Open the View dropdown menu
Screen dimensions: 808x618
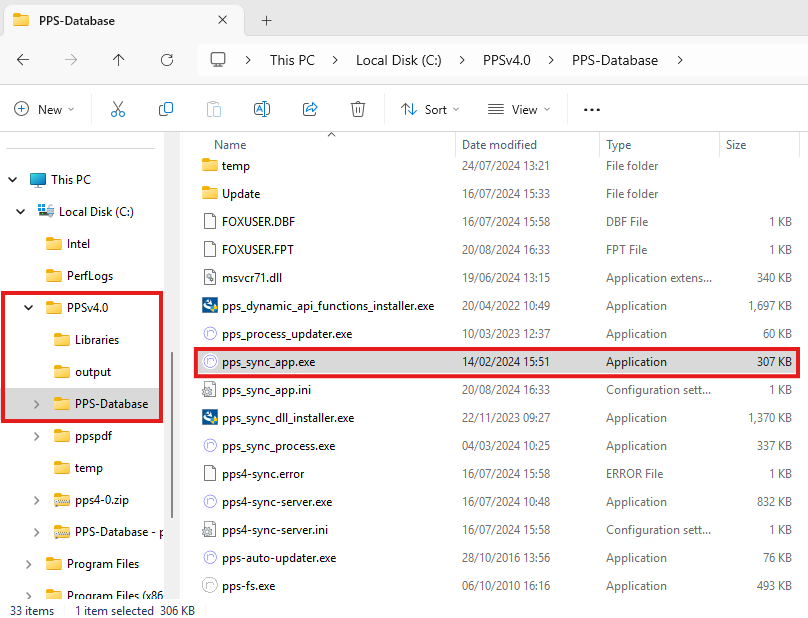coord(519,109)
